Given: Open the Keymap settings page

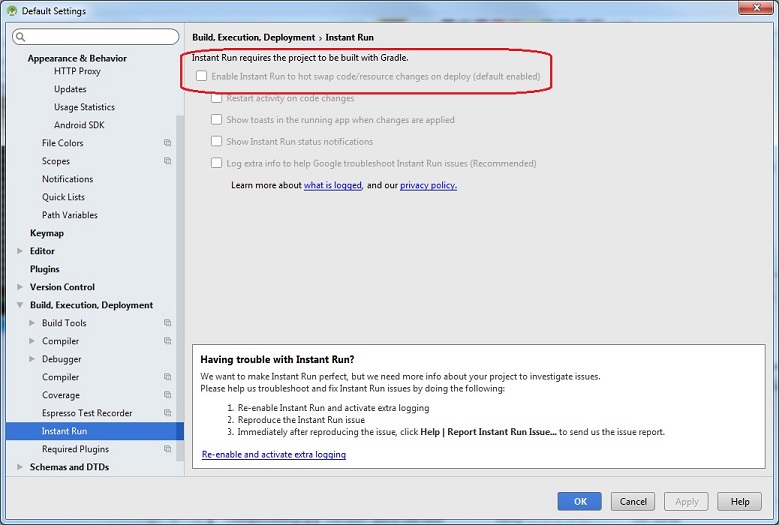Looking at the screenshot, I should [47, 233].
